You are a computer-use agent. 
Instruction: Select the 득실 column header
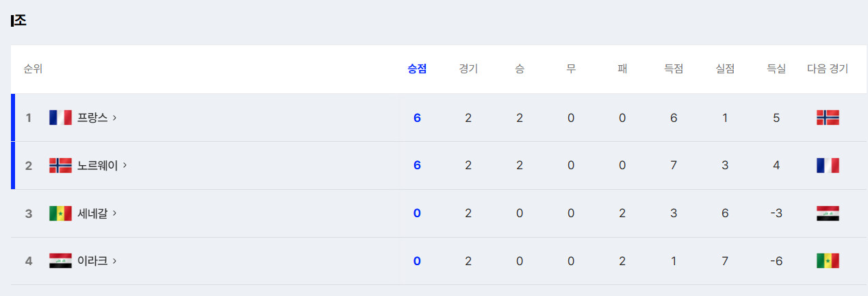776,69
